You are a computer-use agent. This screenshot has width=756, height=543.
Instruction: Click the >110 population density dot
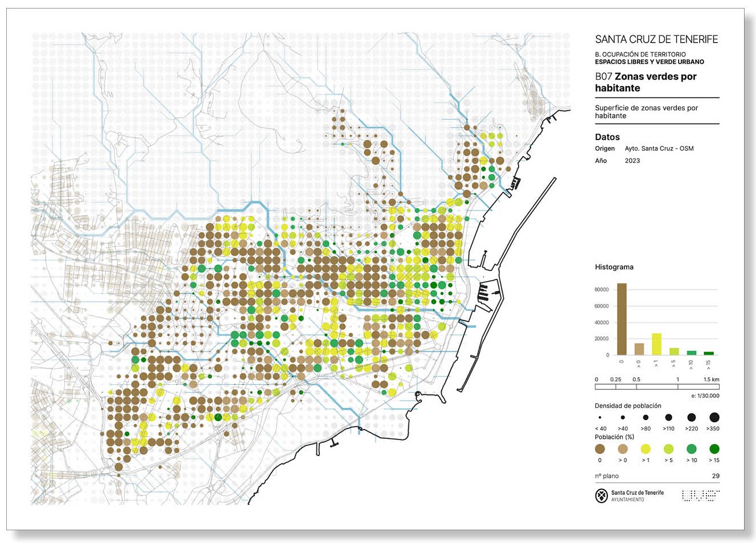pyautogui.click(x=668, y=417)
